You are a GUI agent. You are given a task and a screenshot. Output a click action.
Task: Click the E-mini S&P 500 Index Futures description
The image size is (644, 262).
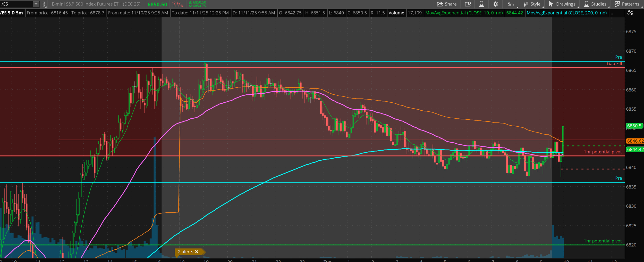[96, 4]
